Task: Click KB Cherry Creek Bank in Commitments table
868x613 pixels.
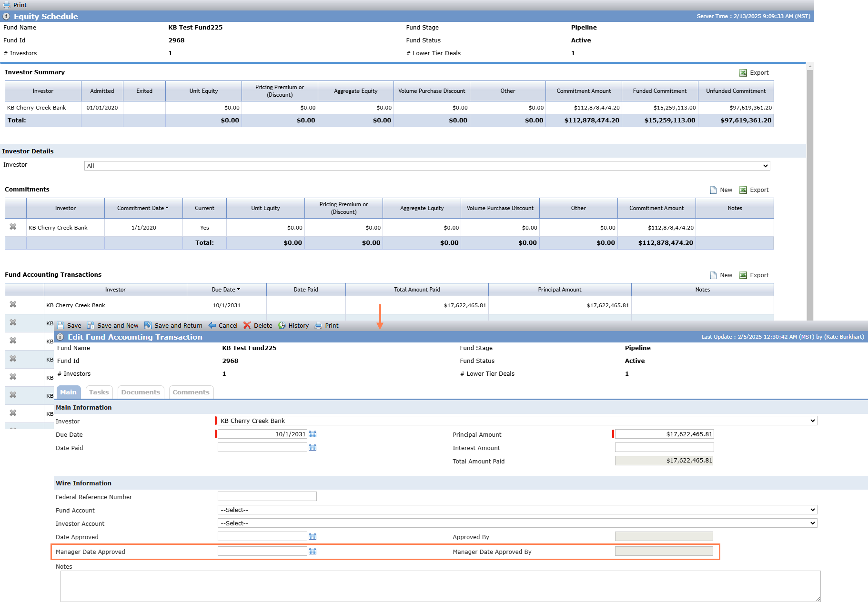Action: point(58,228)
